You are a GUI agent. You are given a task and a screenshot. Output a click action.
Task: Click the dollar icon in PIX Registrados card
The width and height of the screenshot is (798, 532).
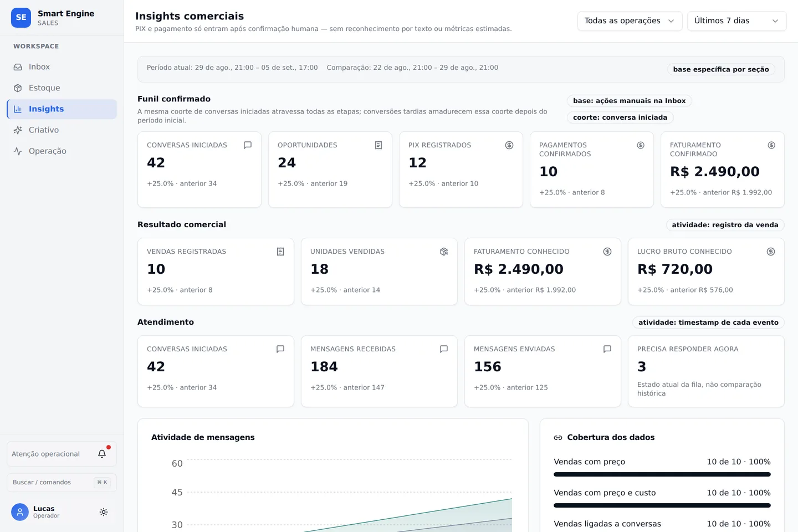point(509,145)
